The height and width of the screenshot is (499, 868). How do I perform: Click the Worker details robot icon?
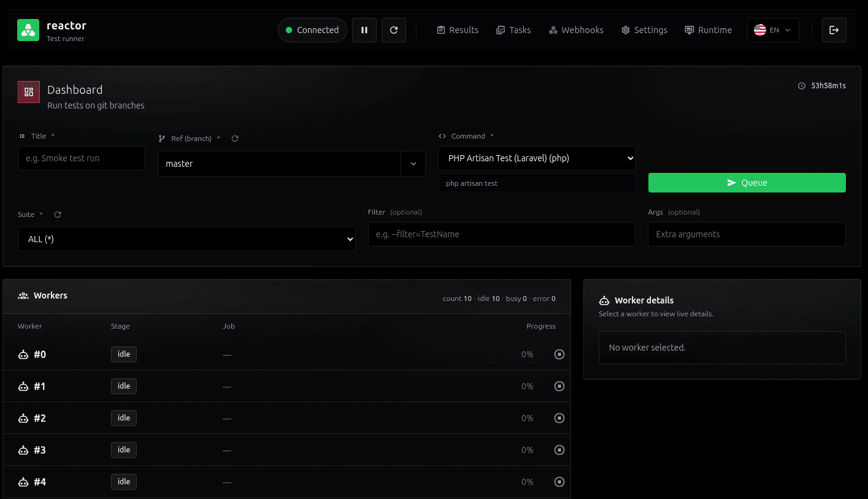(x=604, y=300)
